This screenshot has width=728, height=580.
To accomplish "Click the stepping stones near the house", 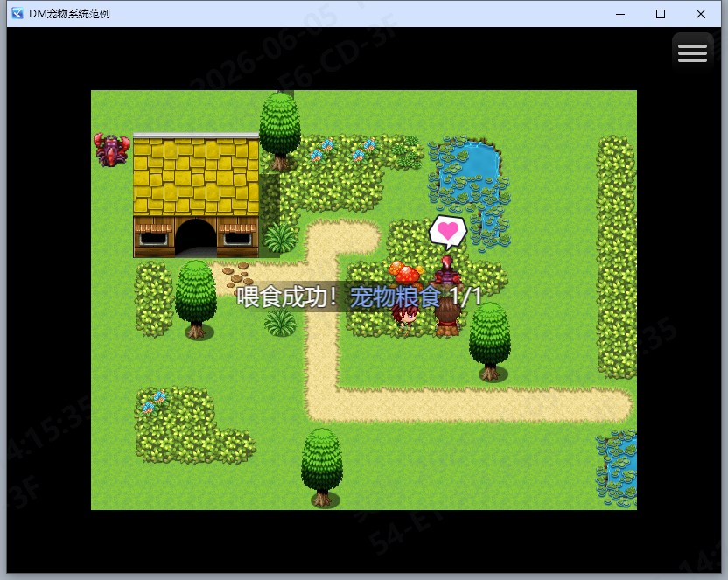I will [x=236, y=276].
